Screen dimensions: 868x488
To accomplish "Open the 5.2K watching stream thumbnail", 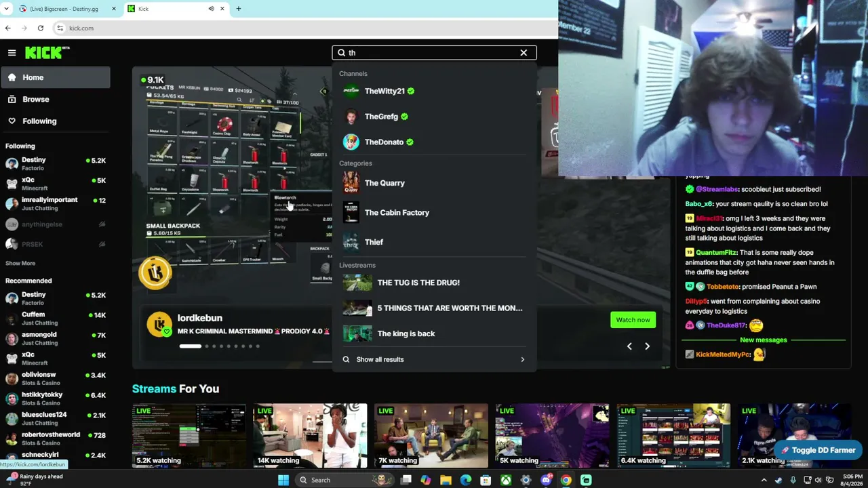I will [189, 436].
